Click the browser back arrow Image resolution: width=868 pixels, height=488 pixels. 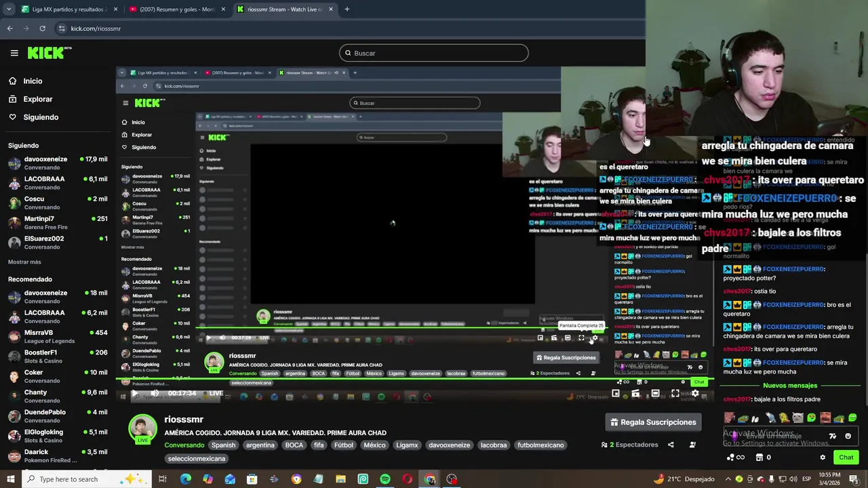[x=10, y=28]
